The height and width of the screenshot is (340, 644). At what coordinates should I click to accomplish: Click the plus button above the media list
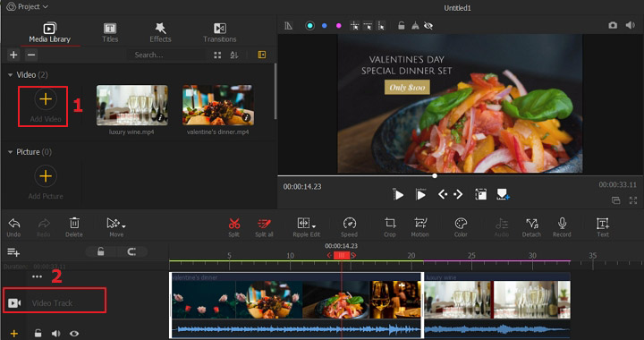coord(13,55)
